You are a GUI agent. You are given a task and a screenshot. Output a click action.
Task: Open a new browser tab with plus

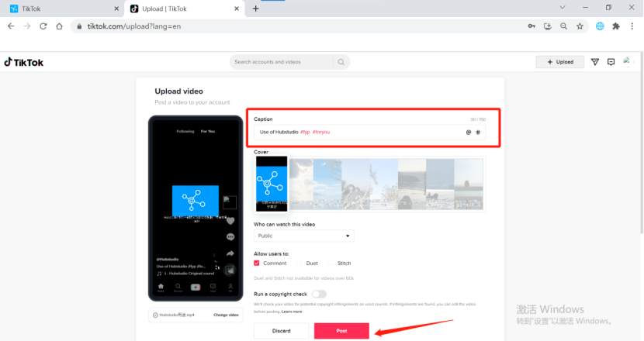click(255, 9)
